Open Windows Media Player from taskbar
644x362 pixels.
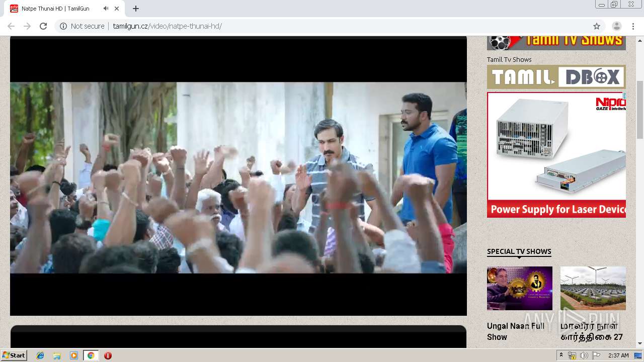(x=74, y=355)
